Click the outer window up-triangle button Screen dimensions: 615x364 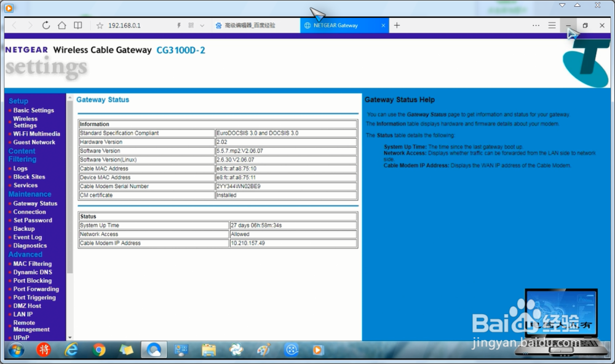pos(577,5)
